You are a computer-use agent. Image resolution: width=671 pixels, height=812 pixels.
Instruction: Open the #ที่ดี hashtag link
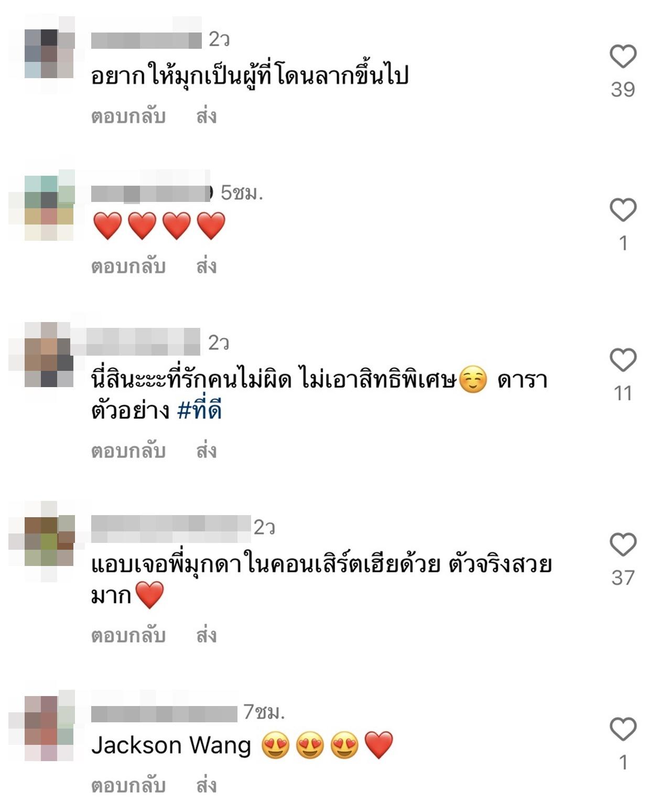pos(200,409)
